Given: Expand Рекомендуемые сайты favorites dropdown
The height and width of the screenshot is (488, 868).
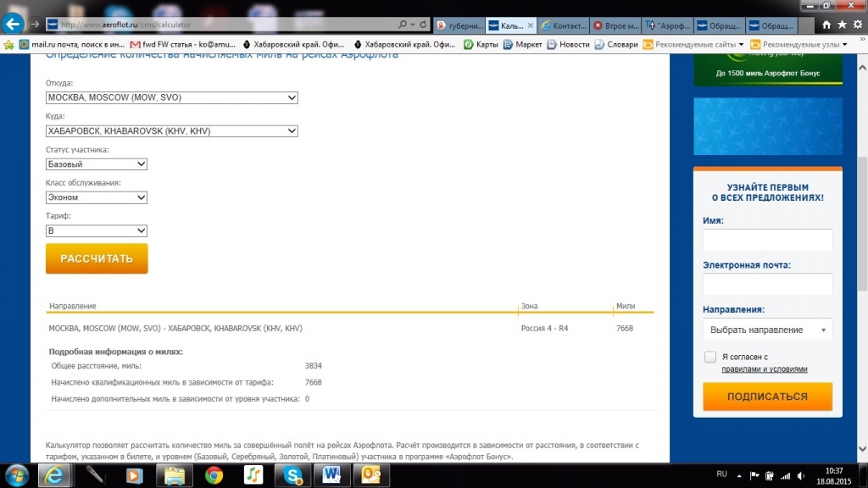Looking at the screenshot, I should click(x=741, y=45).
